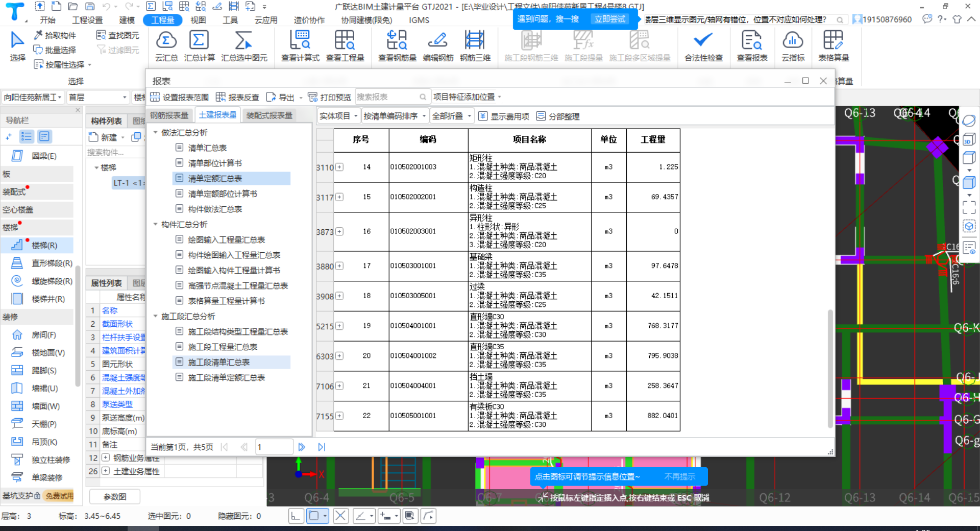This screenshot has width=980, height=531.
Task: Select 施工段工程量汇总表 report
Action: [223, 347]
